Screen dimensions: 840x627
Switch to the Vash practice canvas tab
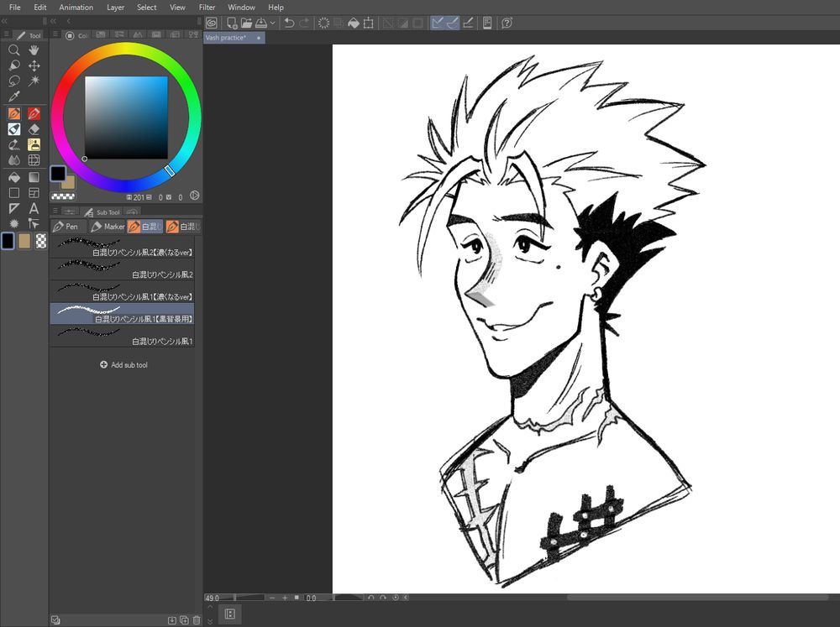click(234, 38)
